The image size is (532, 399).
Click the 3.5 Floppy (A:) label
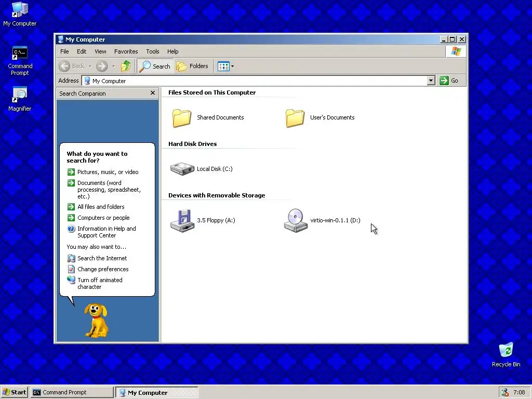216,220
